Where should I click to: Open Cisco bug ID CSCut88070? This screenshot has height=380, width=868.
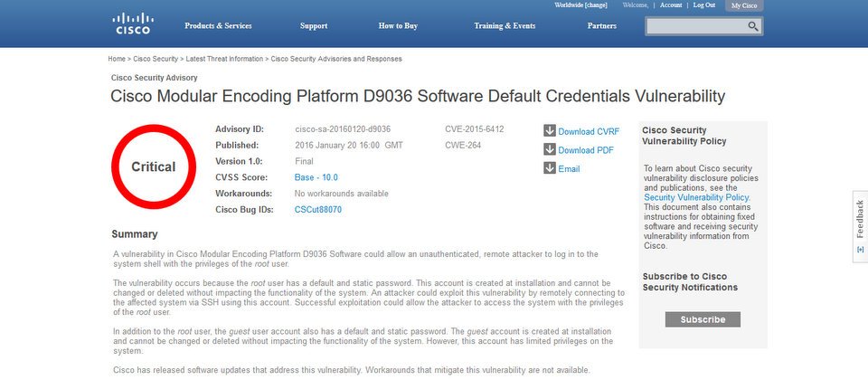coord(317,210)
